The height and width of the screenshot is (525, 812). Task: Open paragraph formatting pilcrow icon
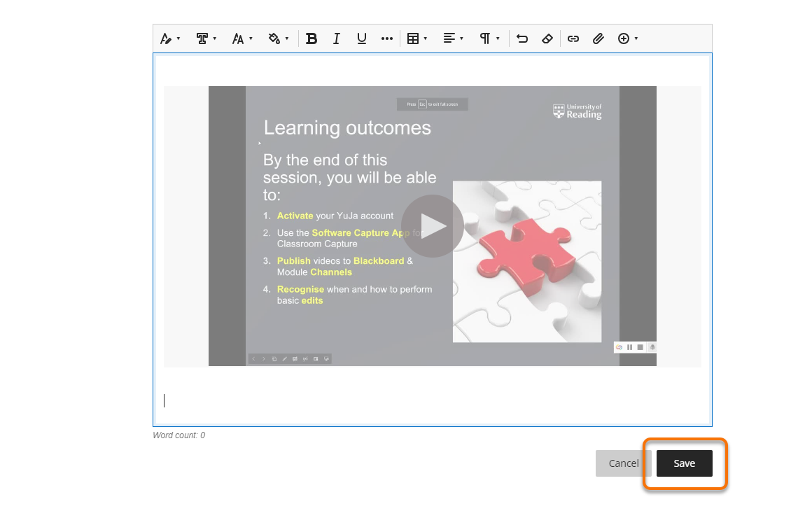[x=485, y=38]
